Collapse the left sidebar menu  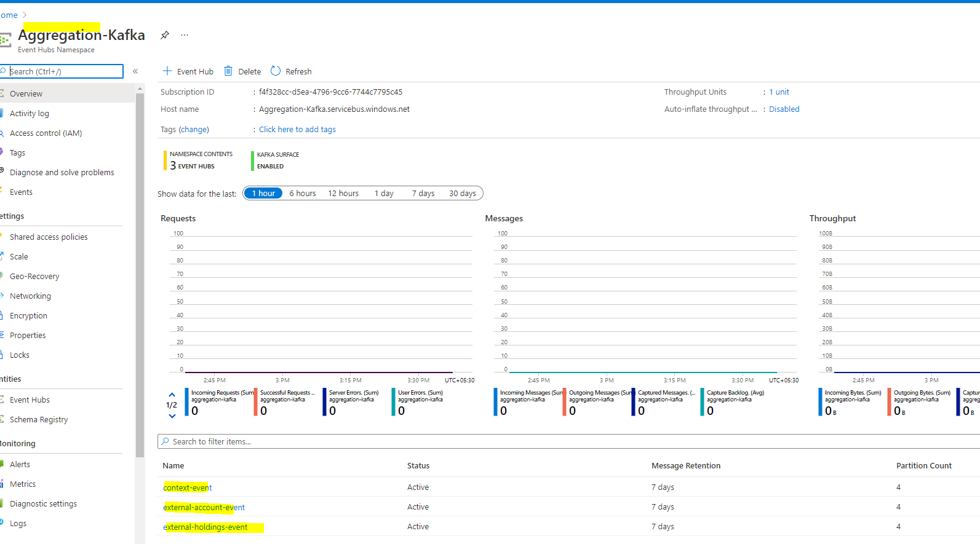pos(135,71)
